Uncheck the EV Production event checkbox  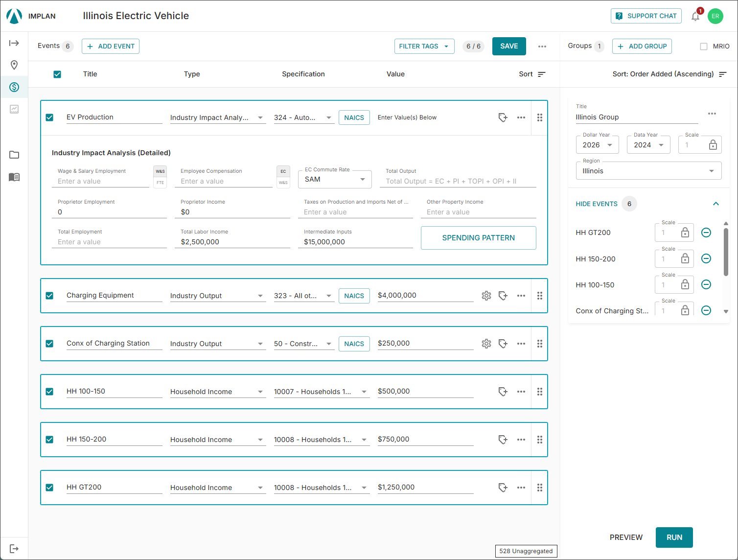click(x=49, y=117)
